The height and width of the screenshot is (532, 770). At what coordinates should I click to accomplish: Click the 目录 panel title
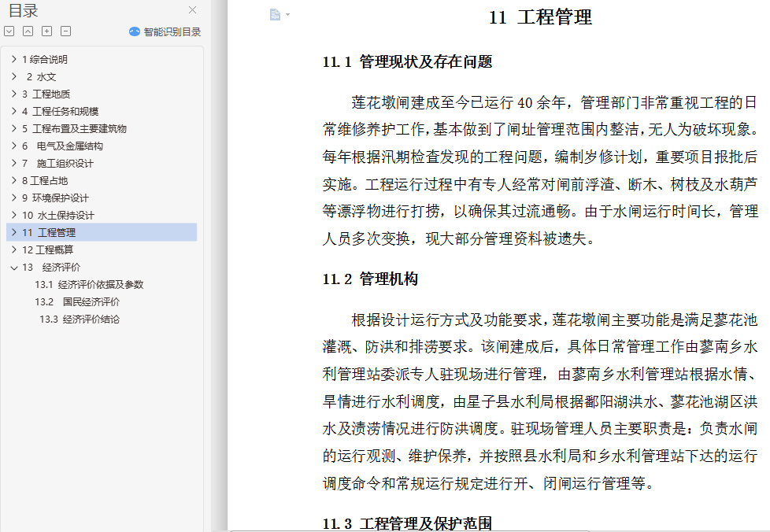(x=23, y=10)
